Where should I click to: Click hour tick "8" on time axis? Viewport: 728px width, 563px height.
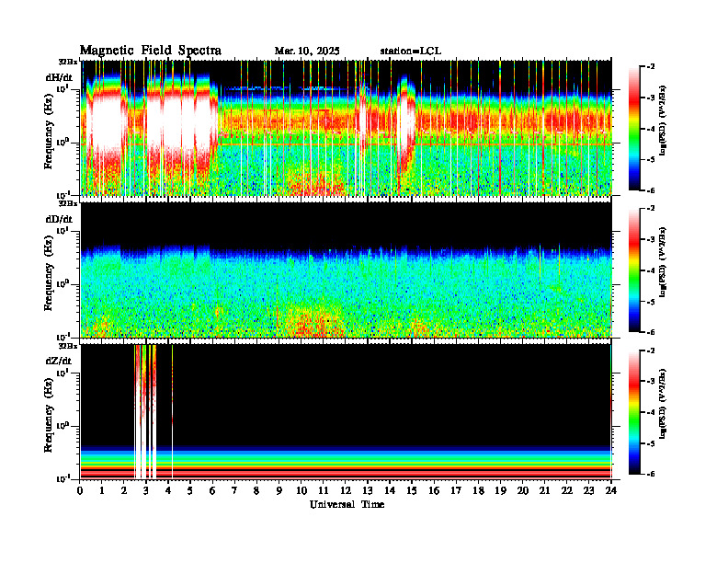click(256, 491)
